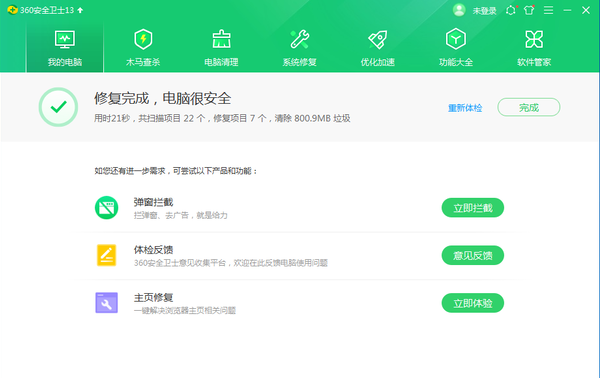Click the 体检反馈 yellow note icon
Image resolution: width=600 pixels, height=378 pixels.
[x=106, y=255]
